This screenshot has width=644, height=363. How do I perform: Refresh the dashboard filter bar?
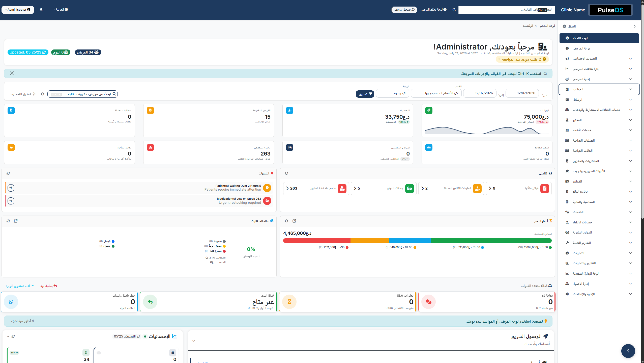pyautogui.click(x=43, y=94)
